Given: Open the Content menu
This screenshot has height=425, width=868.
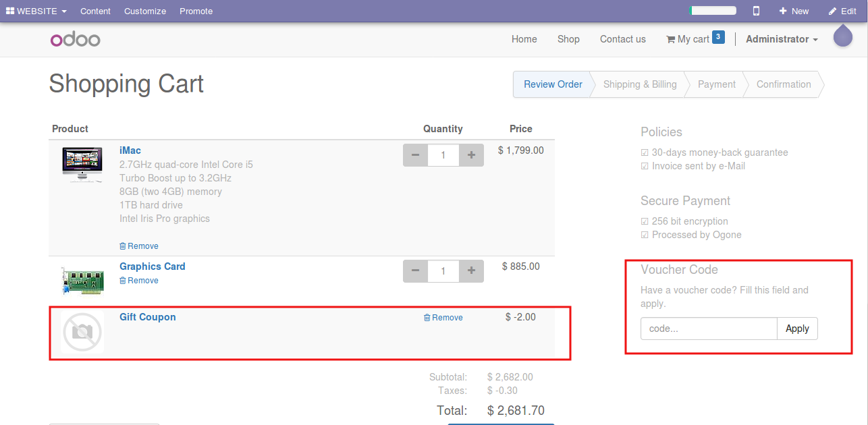Looking at the screenshot, I should click(95, 11).
